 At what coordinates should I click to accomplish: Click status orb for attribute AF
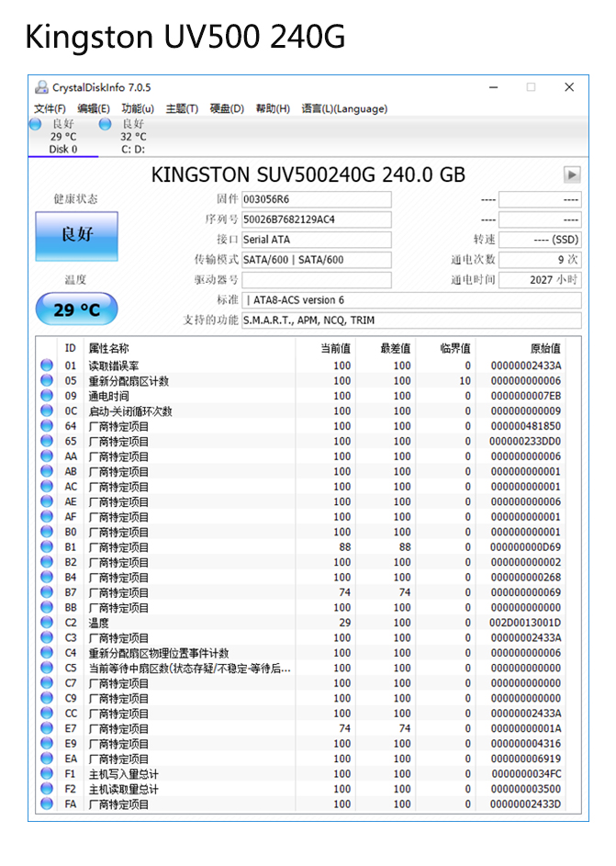[47, 516]
